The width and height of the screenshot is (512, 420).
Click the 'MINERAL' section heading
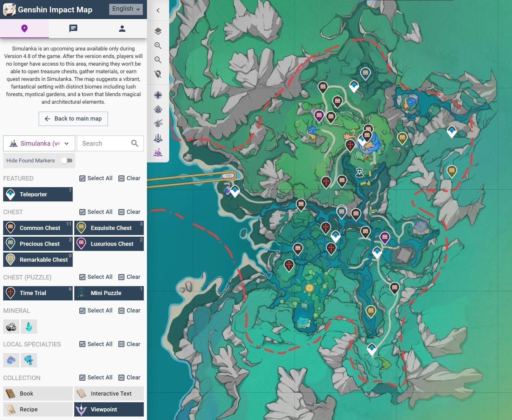pos(17,311)
